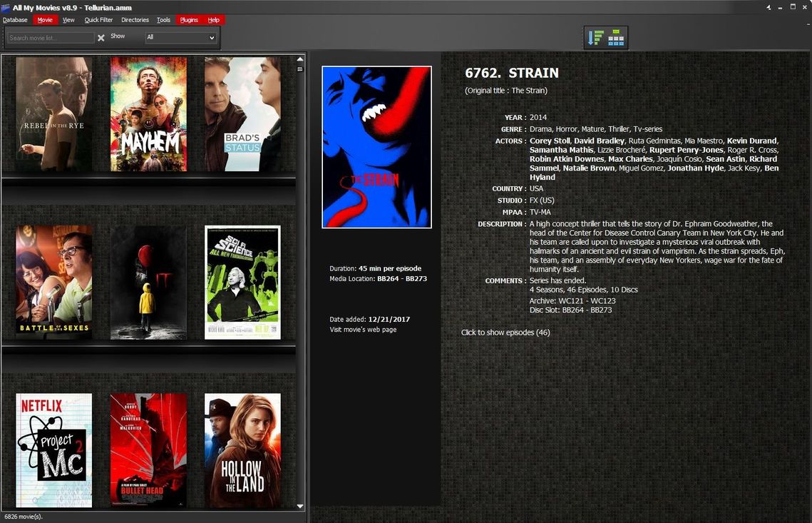Click the sort order icon in toolbar
812x523 pixels.
(x=595, y=37)
